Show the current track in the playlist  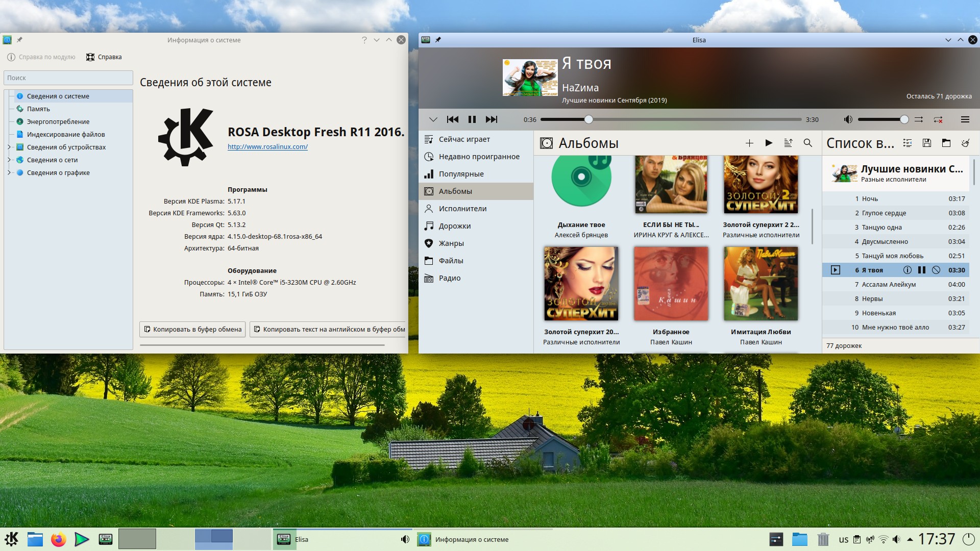[x=907, y=143]
